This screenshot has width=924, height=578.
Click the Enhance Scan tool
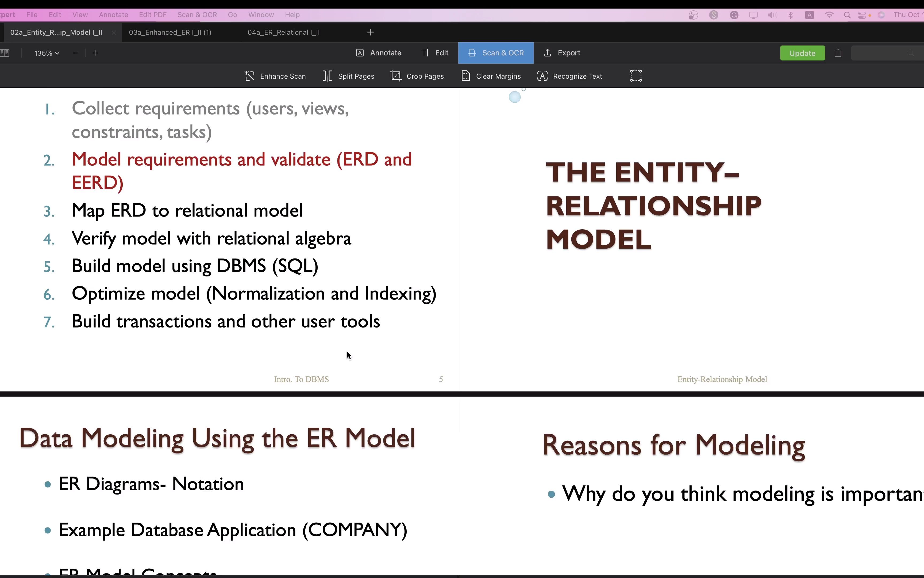tap(275, 76)
